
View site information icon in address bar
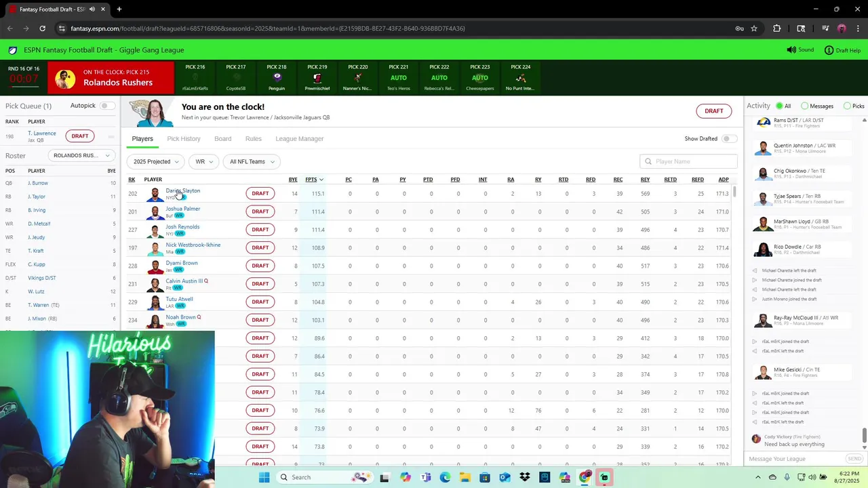[62, 28]
